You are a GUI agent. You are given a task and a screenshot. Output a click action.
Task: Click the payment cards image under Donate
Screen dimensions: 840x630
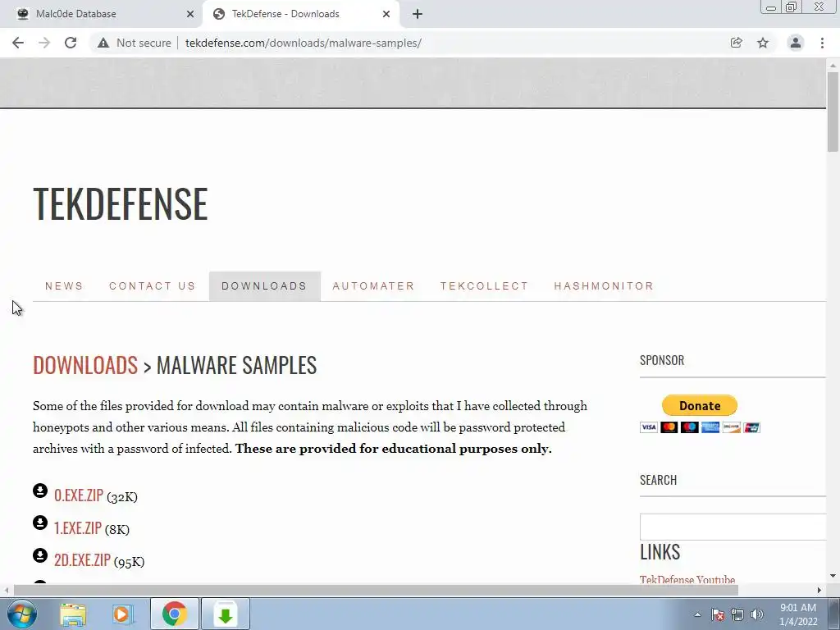tap(700, 427)
